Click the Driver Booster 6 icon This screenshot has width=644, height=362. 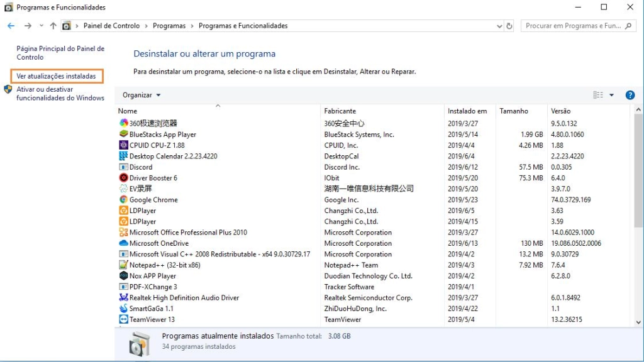(x=123, y=178)
